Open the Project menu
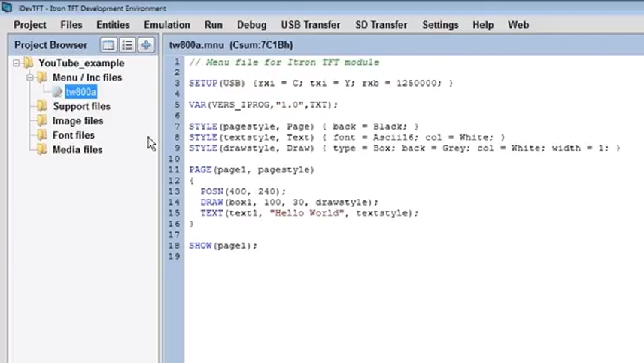Viewport: 644px width, 363px height. point(30,25)
